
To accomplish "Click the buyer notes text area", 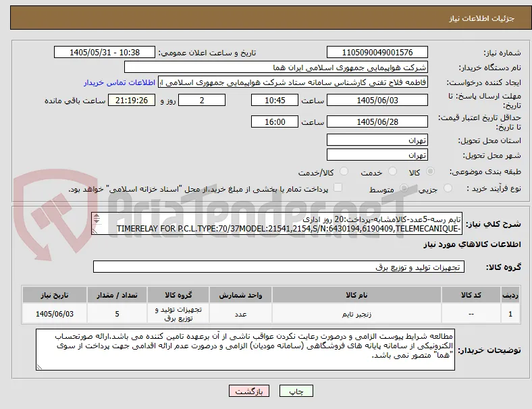I will (245, 350).
